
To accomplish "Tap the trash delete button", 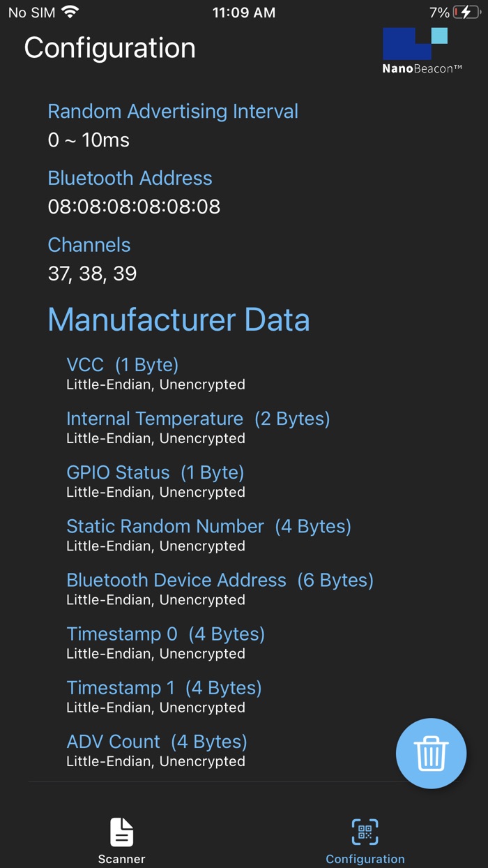I will pos(431,754).
